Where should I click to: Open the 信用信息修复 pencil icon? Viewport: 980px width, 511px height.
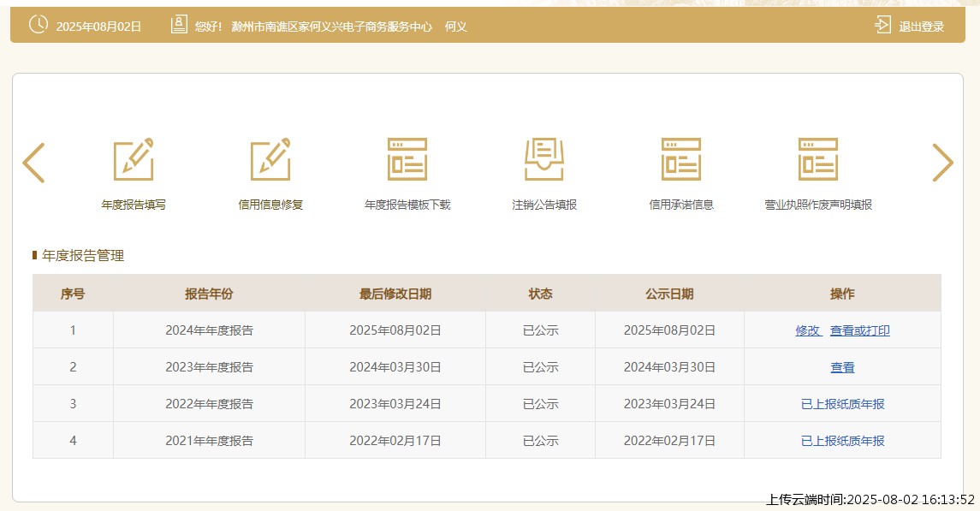click(270, 159)
